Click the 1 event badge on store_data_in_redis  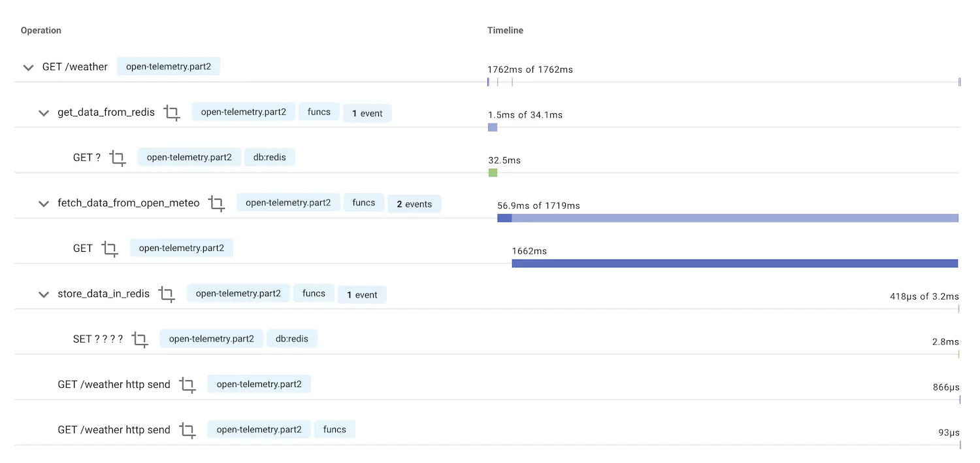click(362, 295)
